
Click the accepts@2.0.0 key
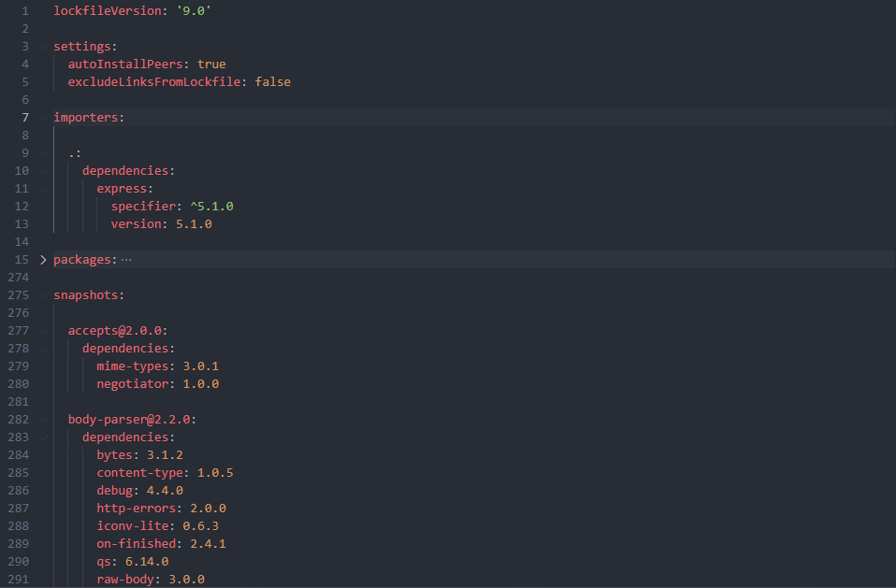115,331
